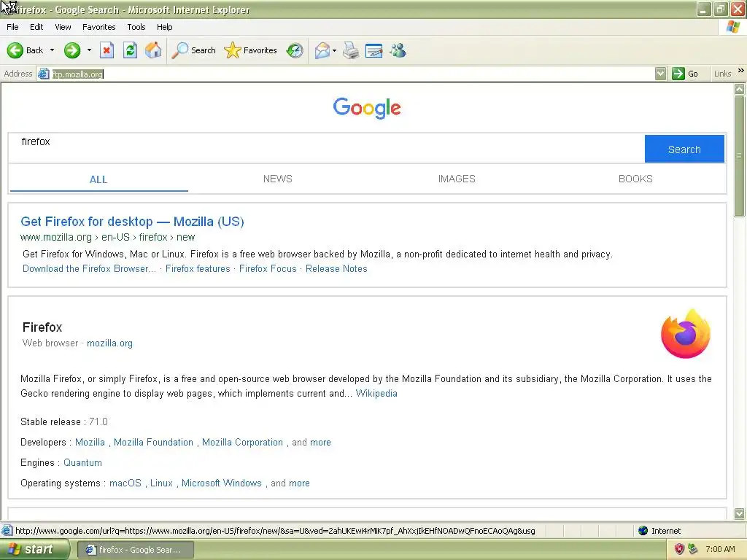Open the Tools menu
Screen dimensions: 747x560
point(136,27)
